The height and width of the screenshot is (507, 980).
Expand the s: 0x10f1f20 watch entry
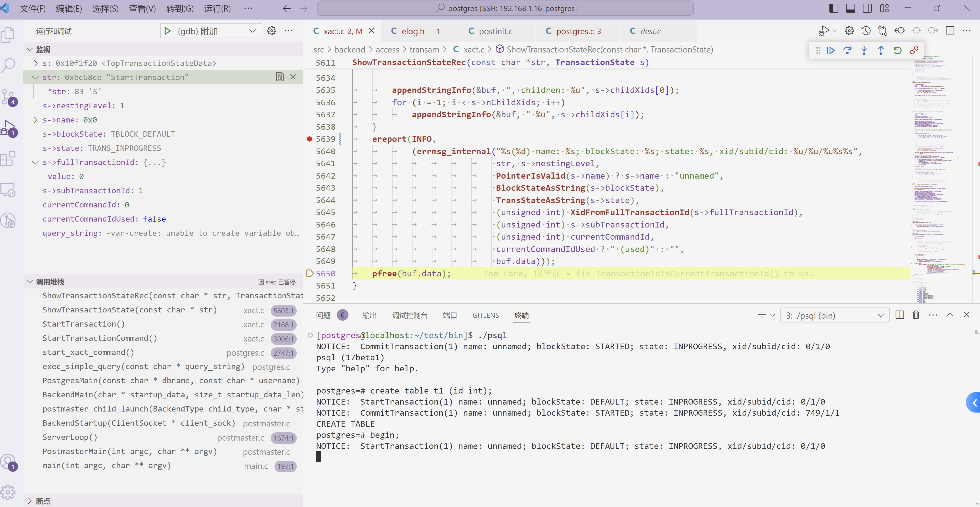point(36,63)
